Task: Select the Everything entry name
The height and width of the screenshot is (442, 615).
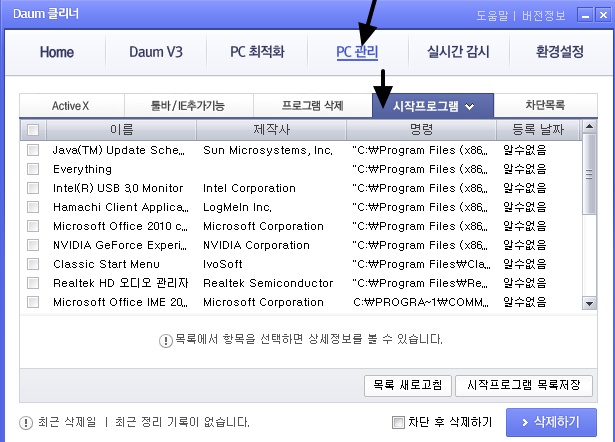Action: point(82,169)
